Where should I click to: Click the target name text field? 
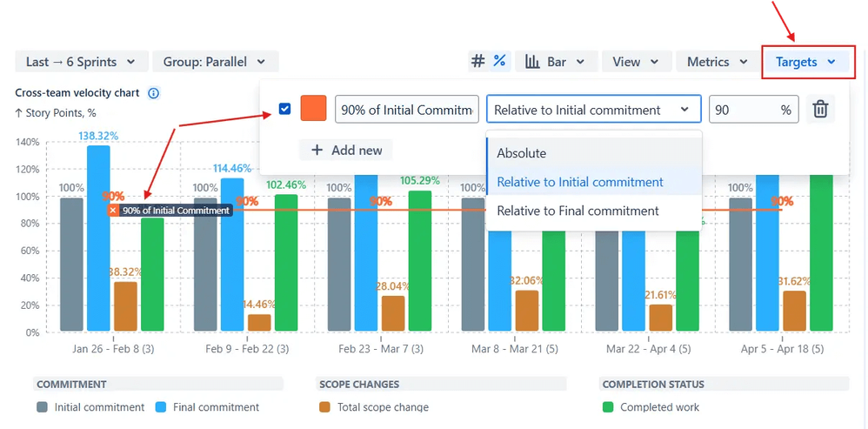pyautogui.click(x=406, y=110)
